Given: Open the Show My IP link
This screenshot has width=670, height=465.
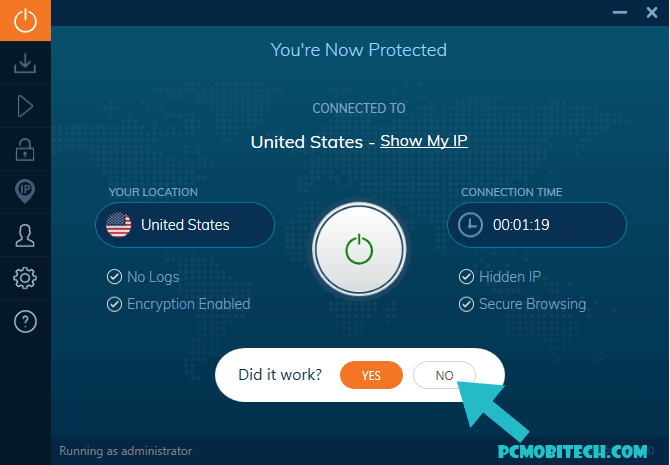Looking at the screenshot, I should 424,141.
